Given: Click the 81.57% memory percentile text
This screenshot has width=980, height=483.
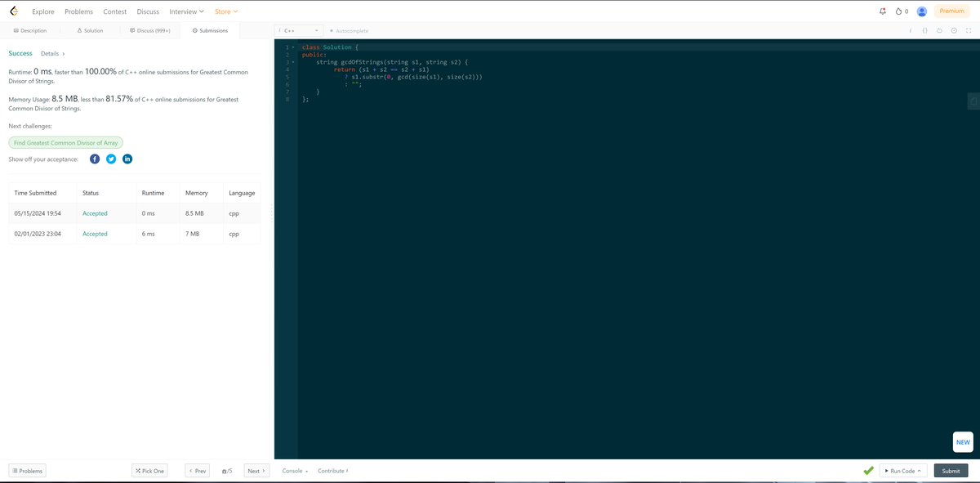Looking at the screenshot, I should pos(119,99).
